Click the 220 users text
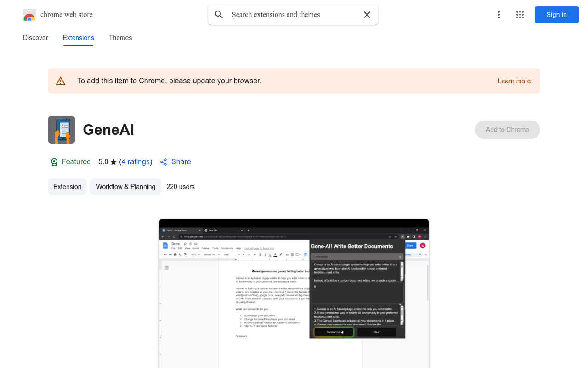The image size is (588, 368). 181,187
